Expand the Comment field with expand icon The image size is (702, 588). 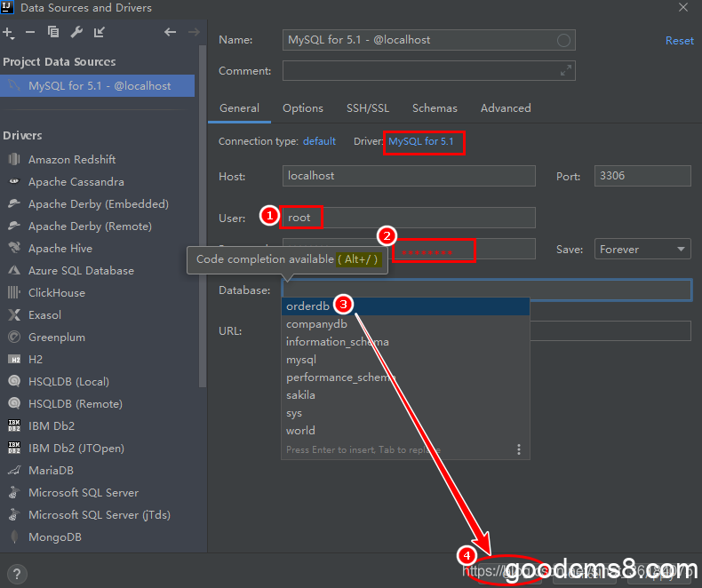click(x=566, y=71)
